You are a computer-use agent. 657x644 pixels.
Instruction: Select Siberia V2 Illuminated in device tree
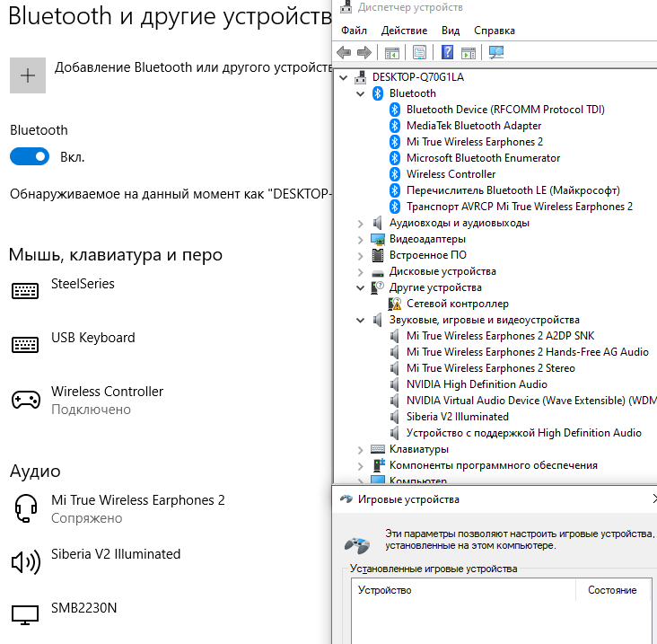457,417
